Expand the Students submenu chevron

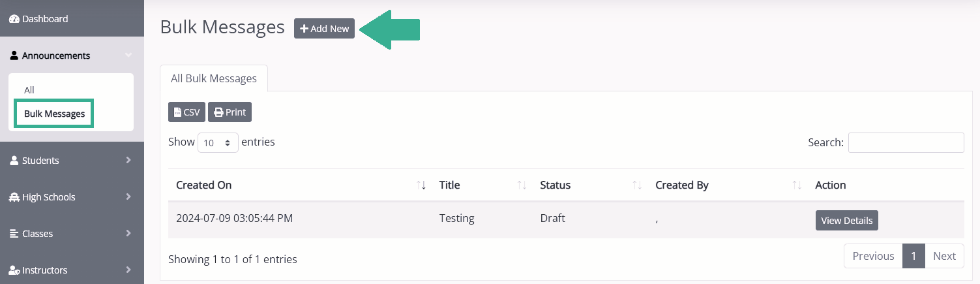point(128,160)
